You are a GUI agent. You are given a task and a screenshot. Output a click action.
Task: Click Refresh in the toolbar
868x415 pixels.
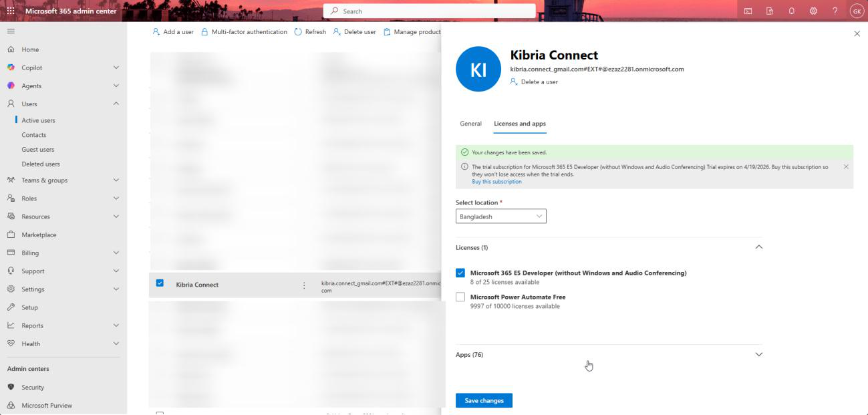[310, 31]
